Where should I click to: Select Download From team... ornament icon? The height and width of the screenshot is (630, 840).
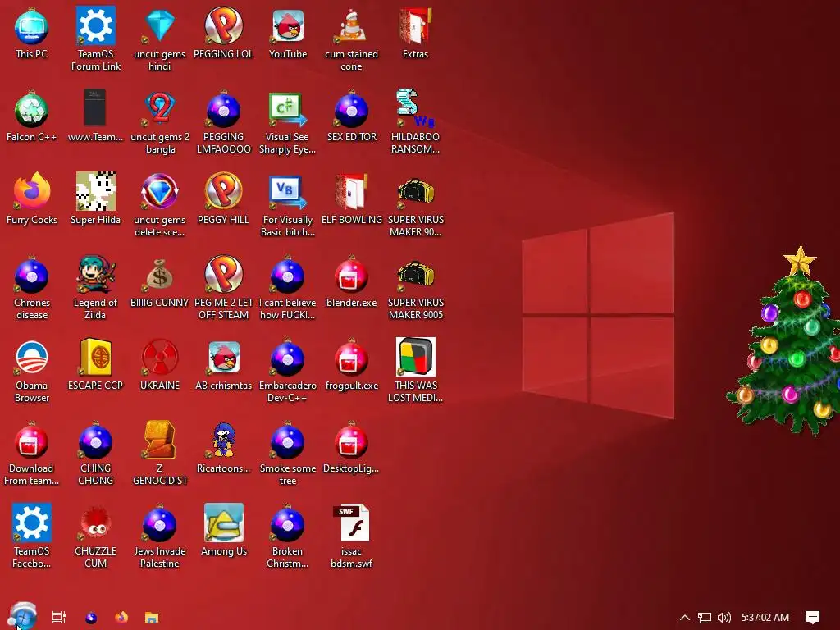pyautogui.click(x=32, y=454)
